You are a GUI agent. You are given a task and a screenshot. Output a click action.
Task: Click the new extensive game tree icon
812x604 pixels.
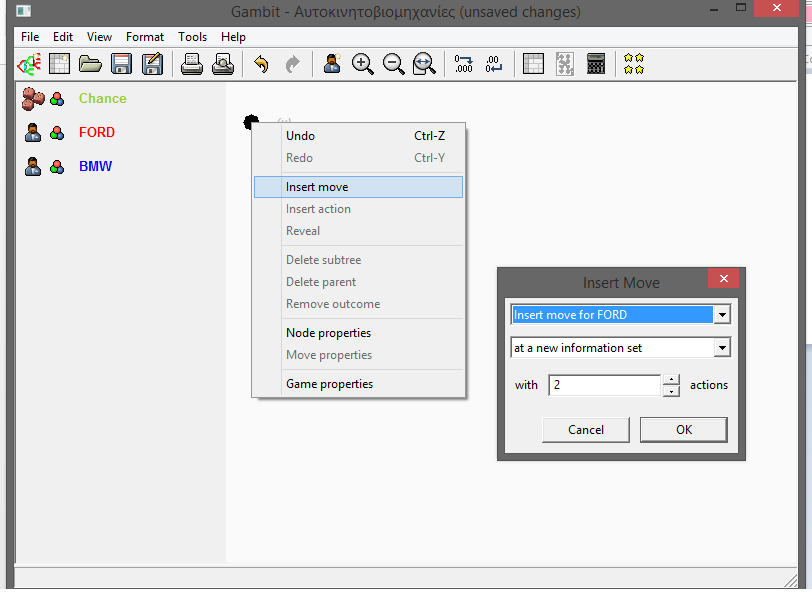pyautogui.click(x=30, y=65)
